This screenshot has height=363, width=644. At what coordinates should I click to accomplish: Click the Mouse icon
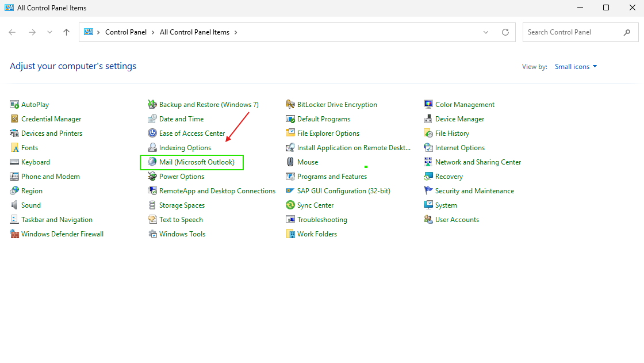point(290,162)
